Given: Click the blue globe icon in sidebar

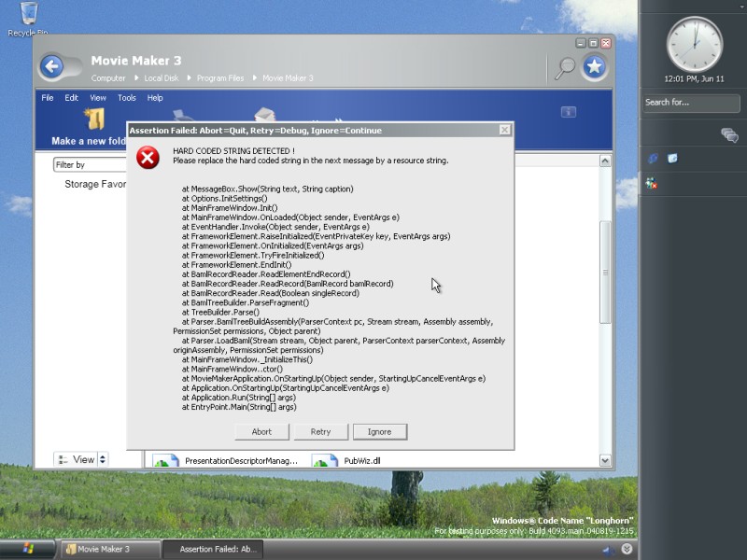Looking at the screenshot, I should pos(653,159).
